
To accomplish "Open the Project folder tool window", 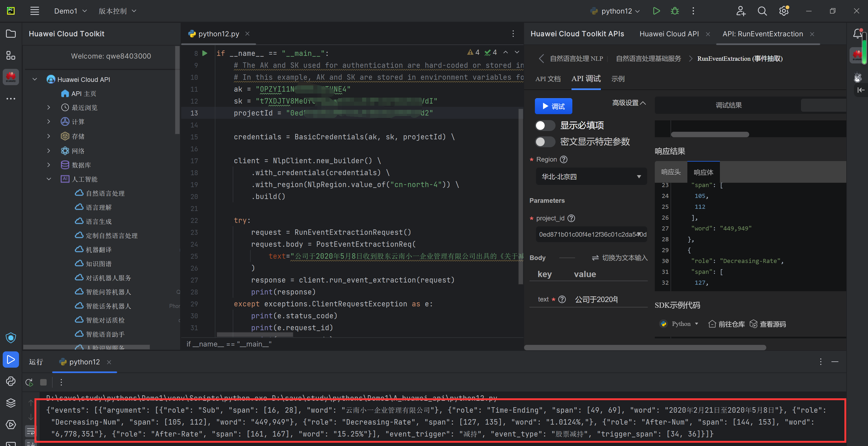I will pos(11,34).
